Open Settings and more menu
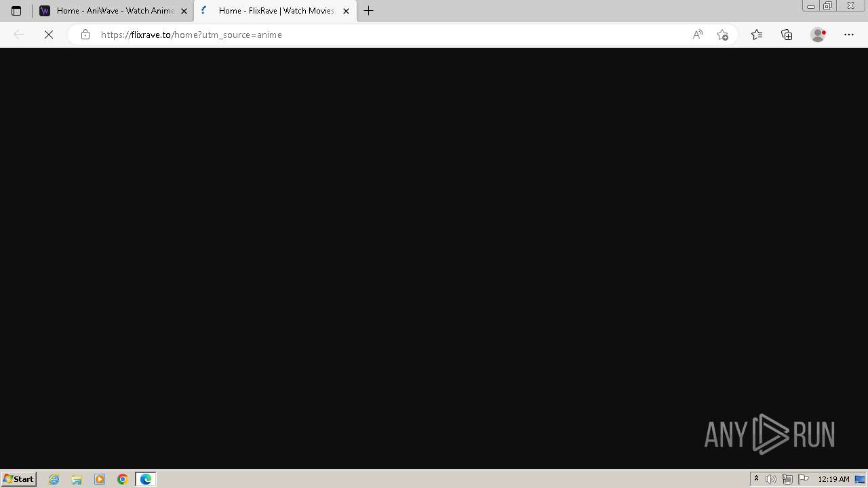This screenshot has width=868, height=488. pos(849,35)
